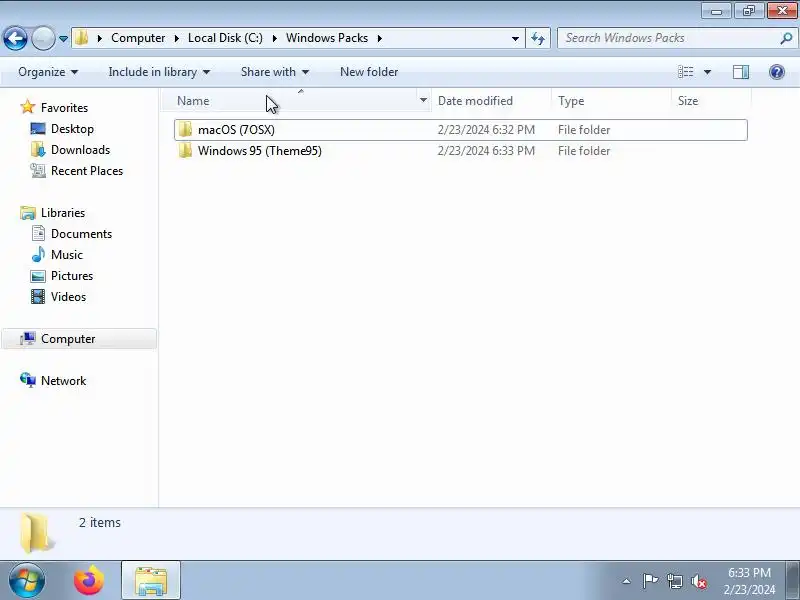The height and width of the screenshot is (600, 800).
Task: Expand arrow after Windows Packs breadcrumb
Action: click(380, 38)
